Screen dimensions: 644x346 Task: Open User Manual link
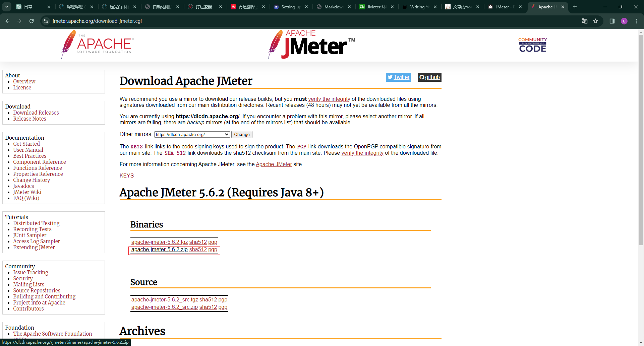click(x=28, y=150)
